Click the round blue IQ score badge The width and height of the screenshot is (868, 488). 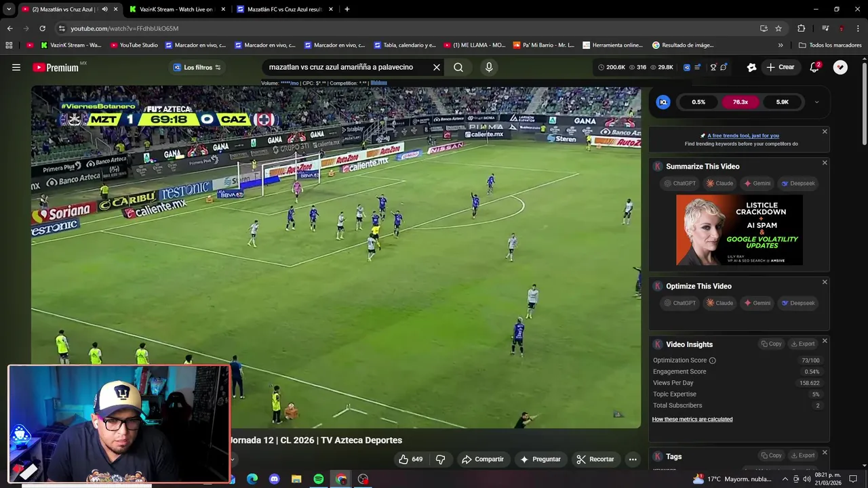click(x=663, y=102)
